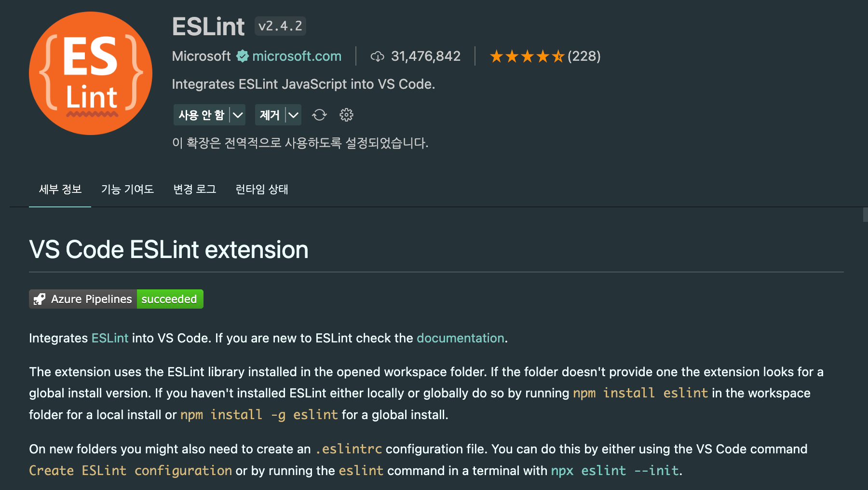Click the ESLint extension logo
The width and height of the screenshot is (868, 490).
[91, 73]
